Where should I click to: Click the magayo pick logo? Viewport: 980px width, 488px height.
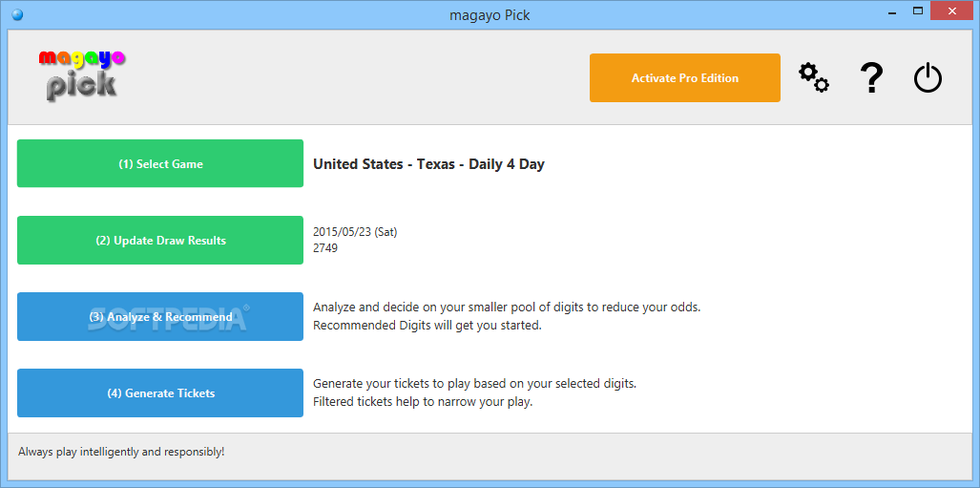click(82, 75)
